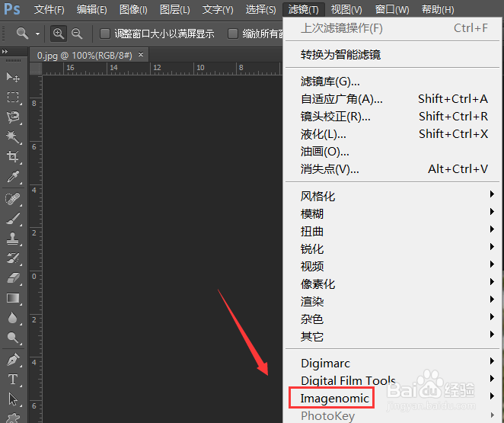504x423 pixels.
Task: Open the 选择(S) menu
Action: click(260, 10)
